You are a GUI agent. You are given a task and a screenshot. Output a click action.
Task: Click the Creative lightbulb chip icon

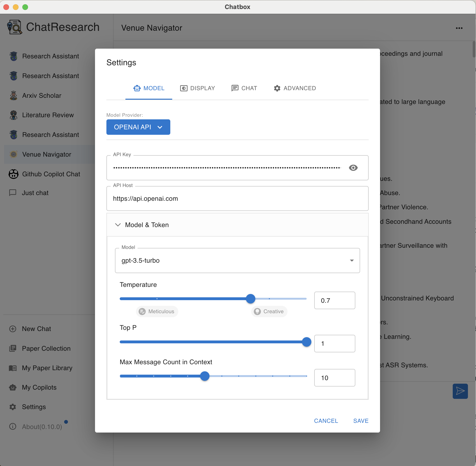(x=257, y=311)
